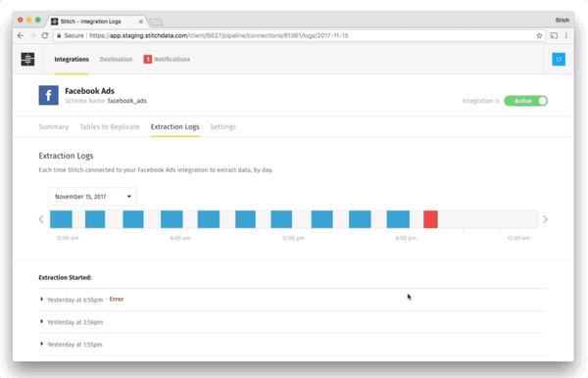
Task: Click the facebook_ads schema name text
Action: [127, 101]
